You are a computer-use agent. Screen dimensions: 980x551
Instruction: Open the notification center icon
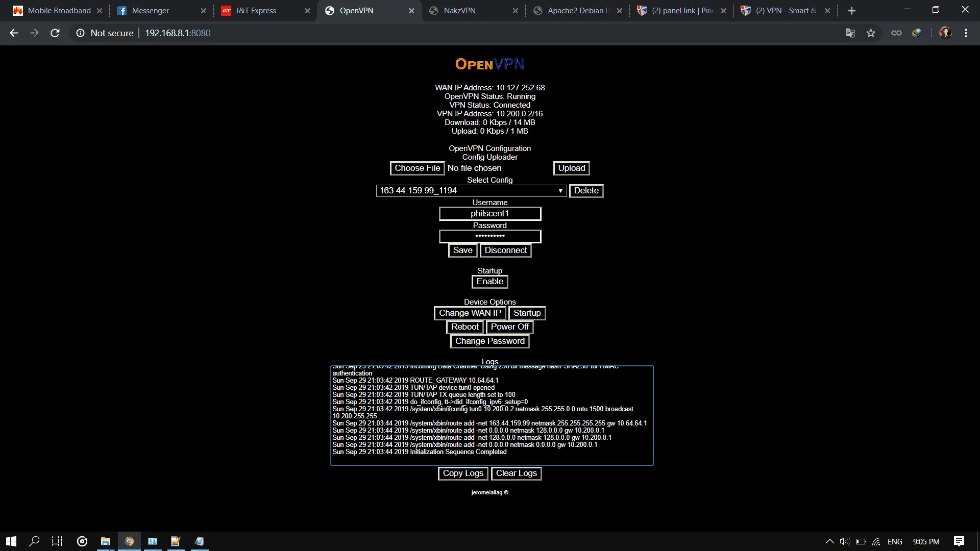[x=959, y=541]
